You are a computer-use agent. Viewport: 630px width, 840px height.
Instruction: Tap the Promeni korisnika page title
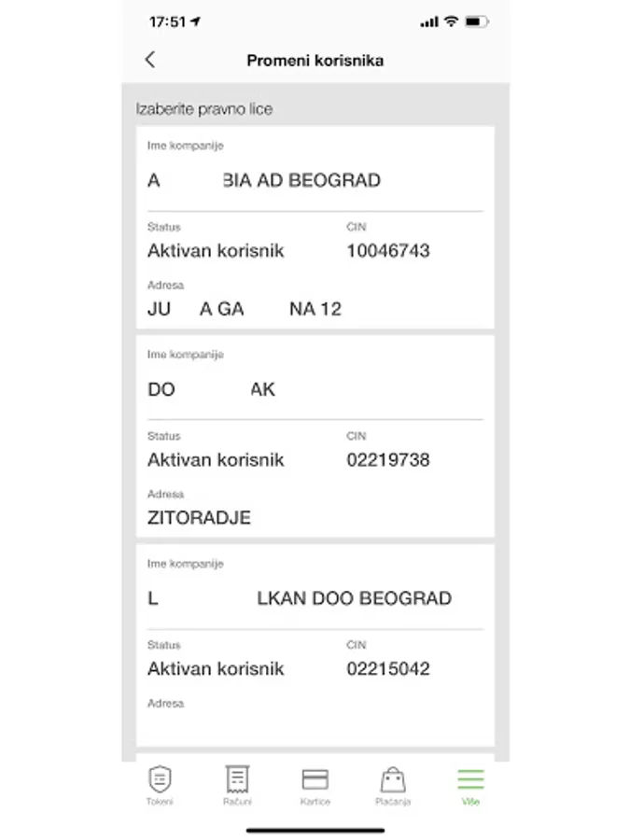pos(315,61)
